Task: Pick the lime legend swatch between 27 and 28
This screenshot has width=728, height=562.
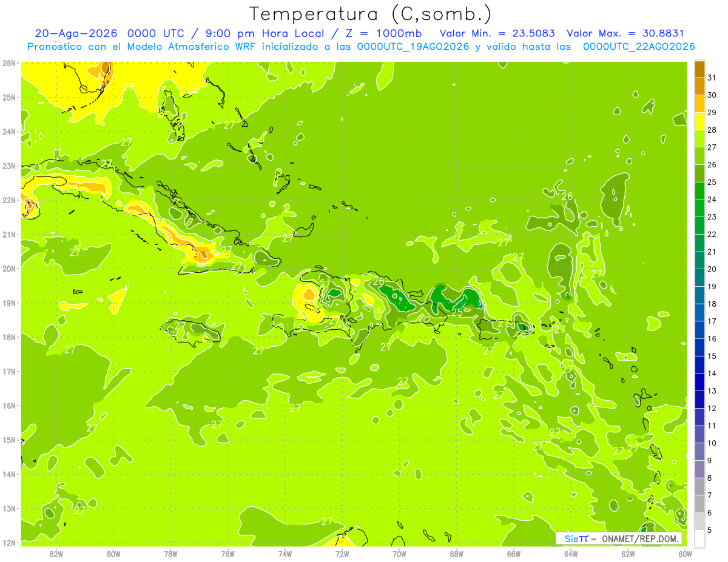Action: tap(699, 138)
